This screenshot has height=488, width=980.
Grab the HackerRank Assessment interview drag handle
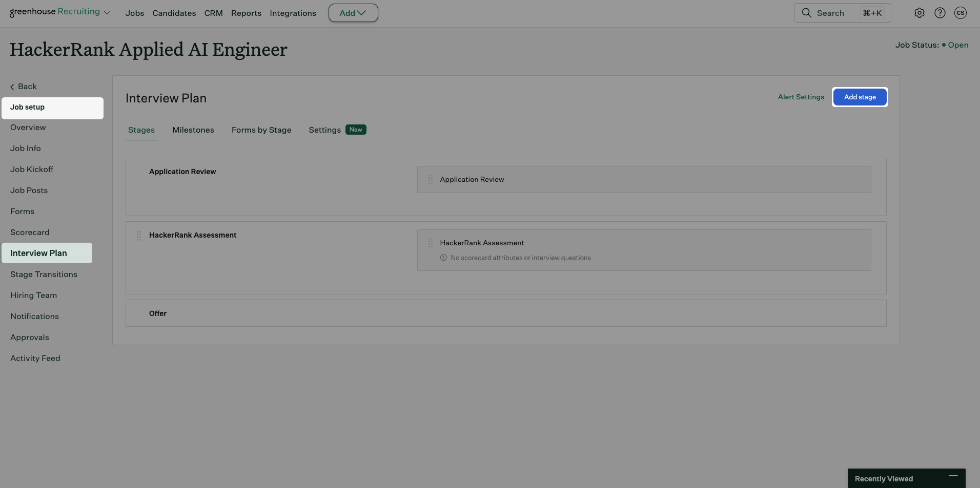click(431, 243)
